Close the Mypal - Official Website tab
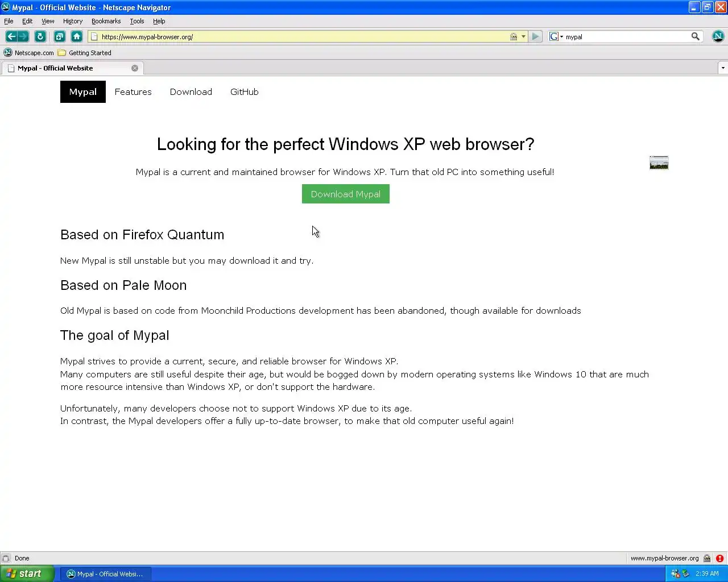 point(135,68)
